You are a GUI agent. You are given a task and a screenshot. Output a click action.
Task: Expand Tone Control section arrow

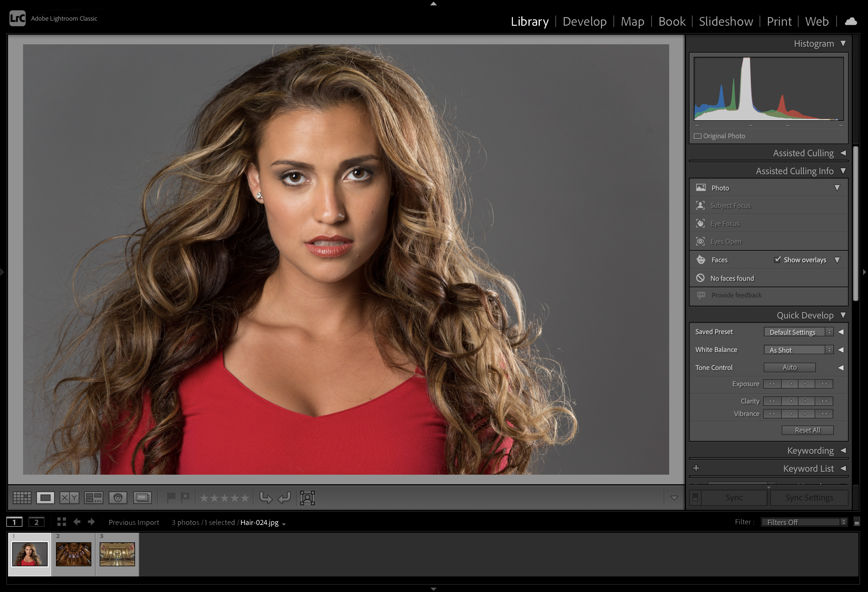[x=841, y=368]
